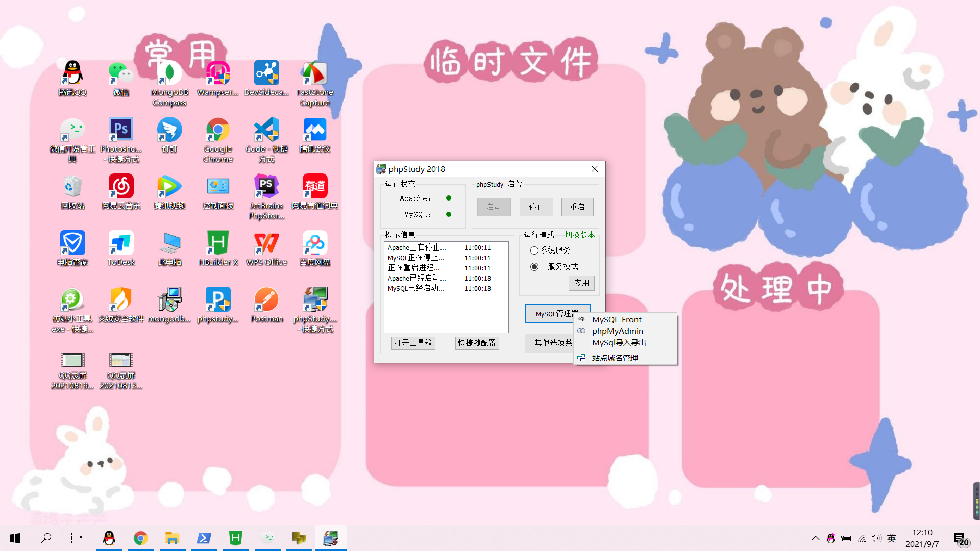
Task: Choose 站点域名管理 menu entry
Action: point(626,358)
